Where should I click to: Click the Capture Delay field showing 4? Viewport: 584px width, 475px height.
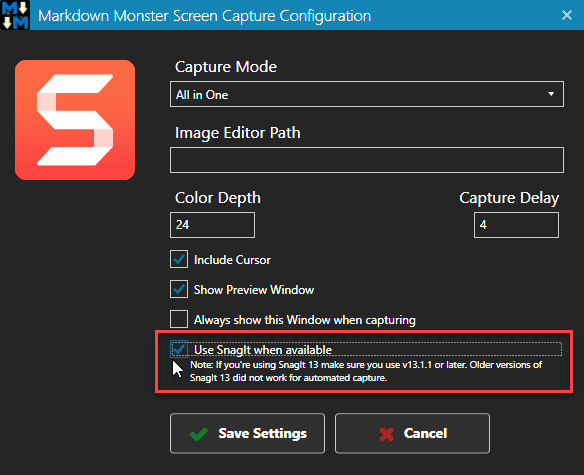516,225
